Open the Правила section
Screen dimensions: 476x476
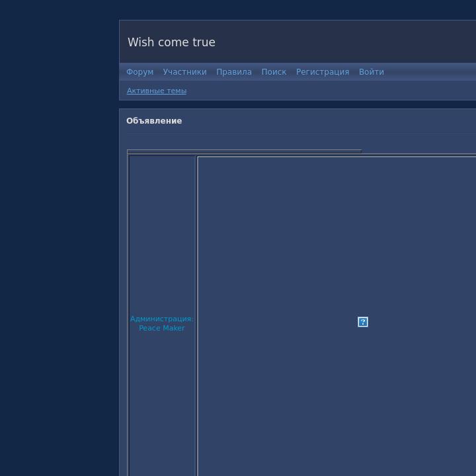[234, 72]
